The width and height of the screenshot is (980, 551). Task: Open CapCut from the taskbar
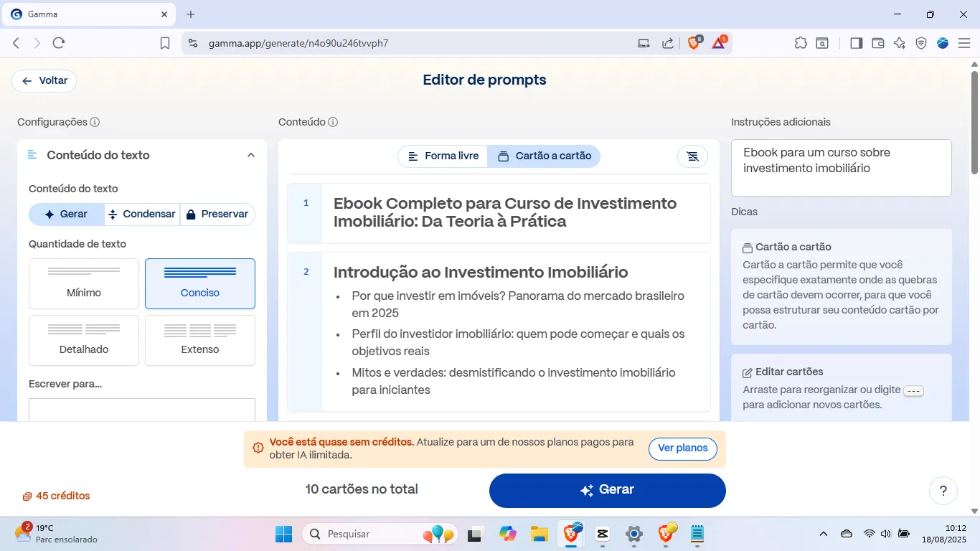pos(603,534)
